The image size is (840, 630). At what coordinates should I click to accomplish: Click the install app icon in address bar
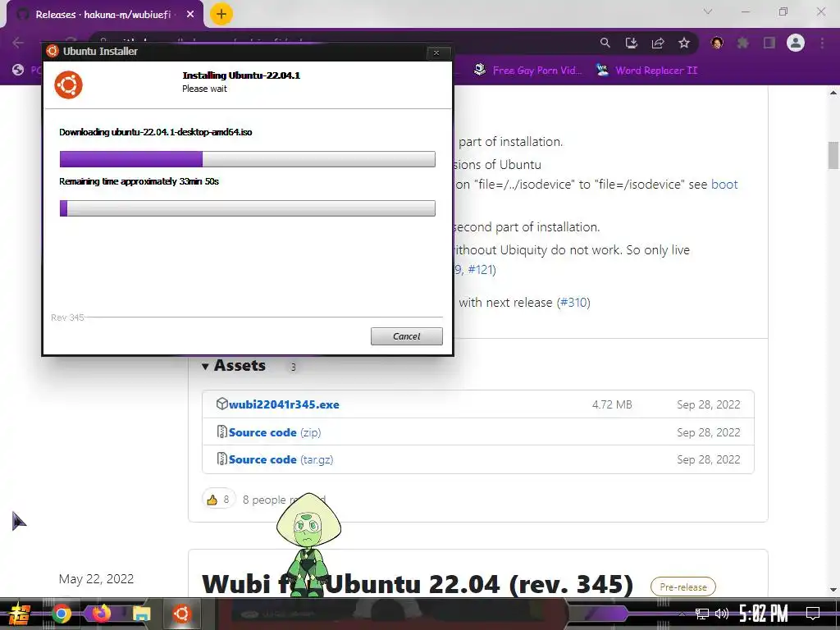point(632,43)
